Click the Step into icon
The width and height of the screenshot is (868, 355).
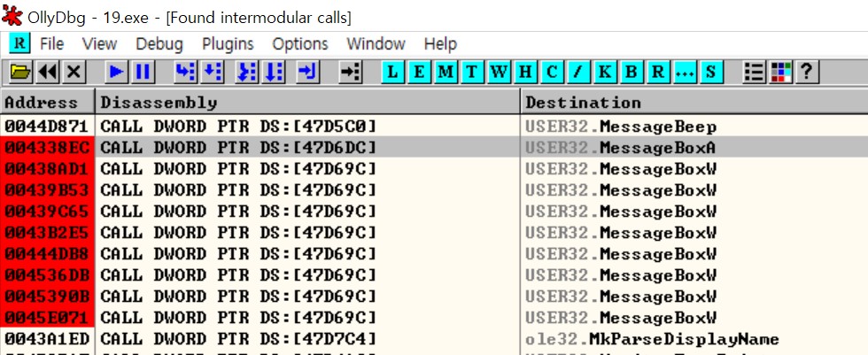click(x=185, y=73)
